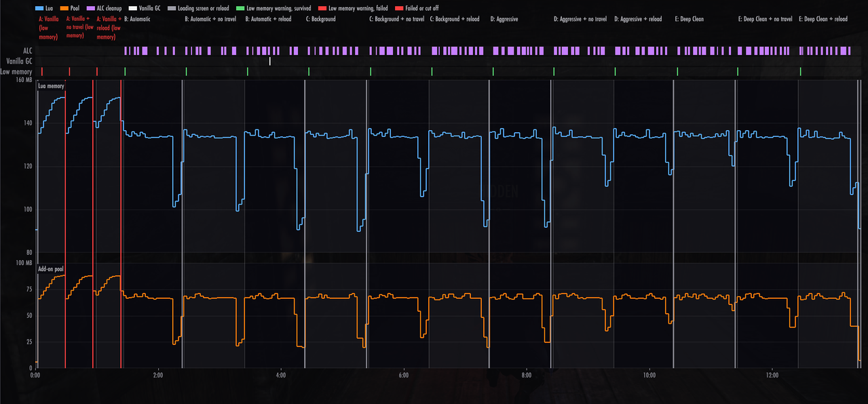Select 'Failed or cut off' legend label
This screenshot has width=868, height=404.
[421, 8]
